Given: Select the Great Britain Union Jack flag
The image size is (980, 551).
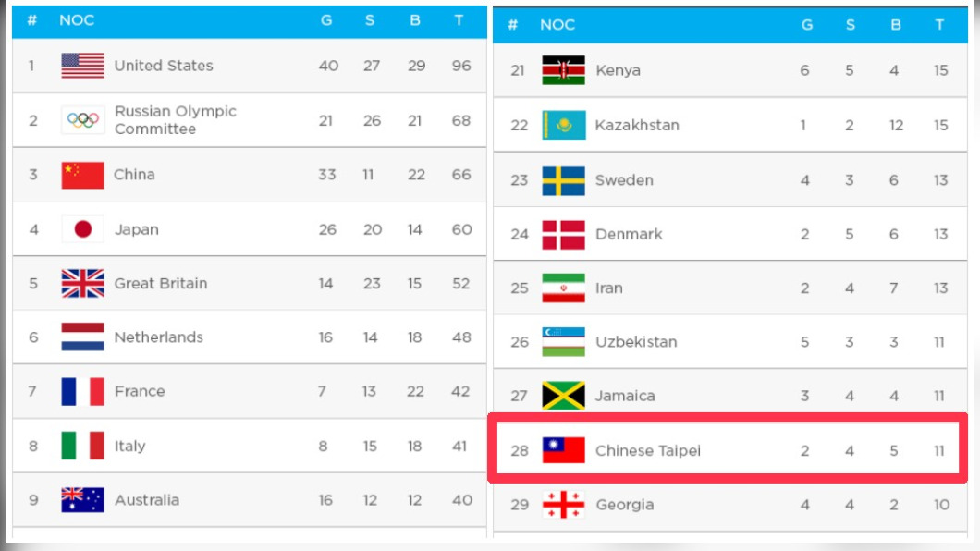Looking at the screenshot, I should point(82,283).
